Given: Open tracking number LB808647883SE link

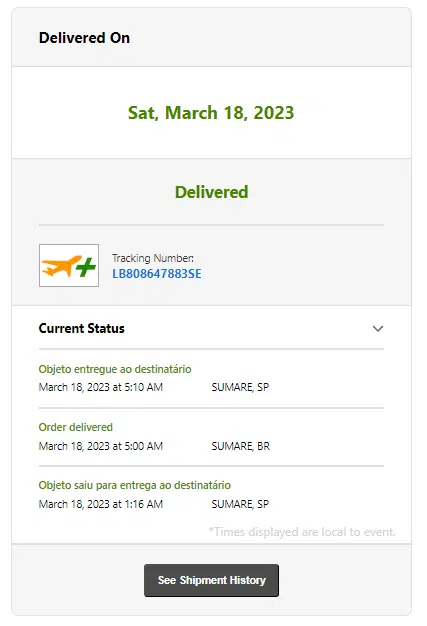Looking at the screenshot, I should (156, 274).
